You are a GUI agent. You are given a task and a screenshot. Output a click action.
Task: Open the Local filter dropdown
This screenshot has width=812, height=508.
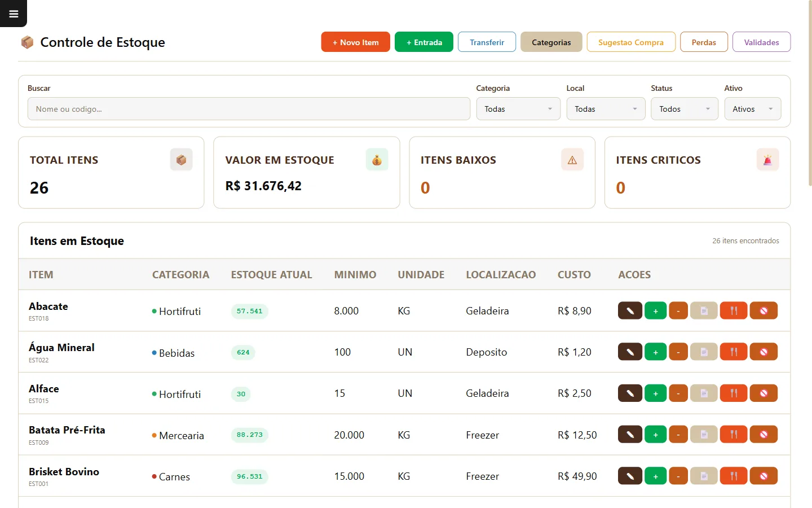tap(606, 109)
